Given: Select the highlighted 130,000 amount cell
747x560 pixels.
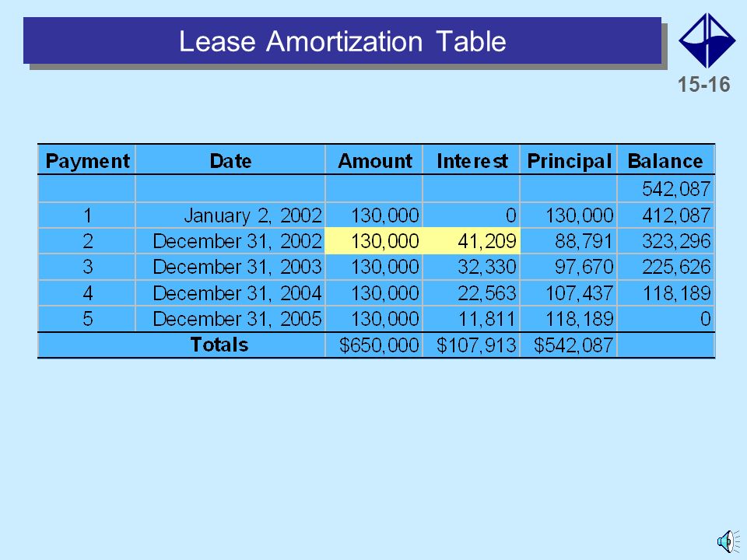Looking at the screenshot, I should (x=374, y=241).
